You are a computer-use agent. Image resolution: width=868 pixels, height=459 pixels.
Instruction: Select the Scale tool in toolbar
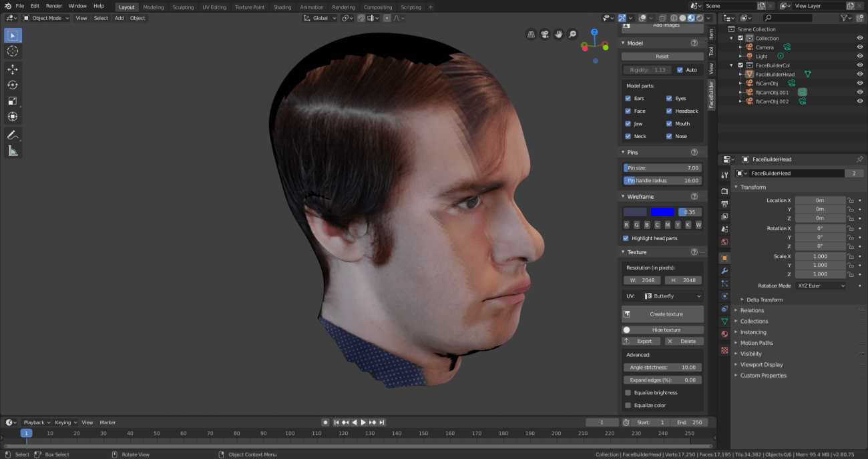[x=13, y=101]
